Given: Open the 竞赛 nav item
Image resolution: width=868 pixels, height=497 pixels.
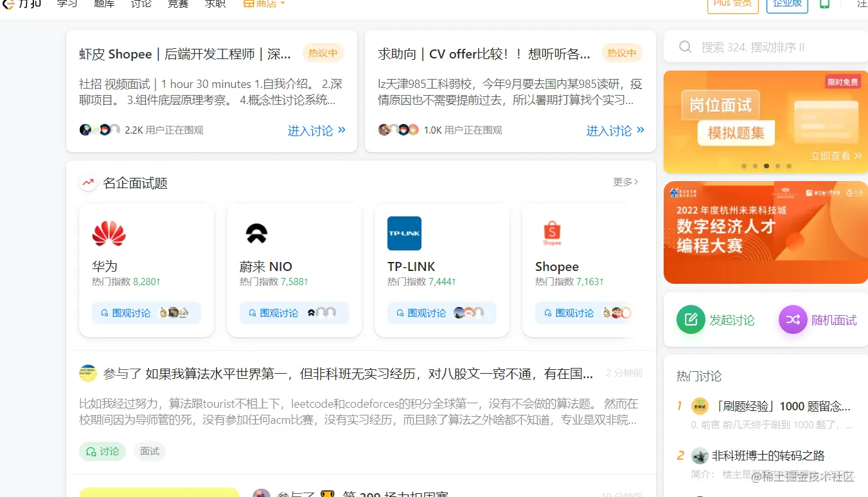Looking at the screenshot, I should (x=178, y=3).
